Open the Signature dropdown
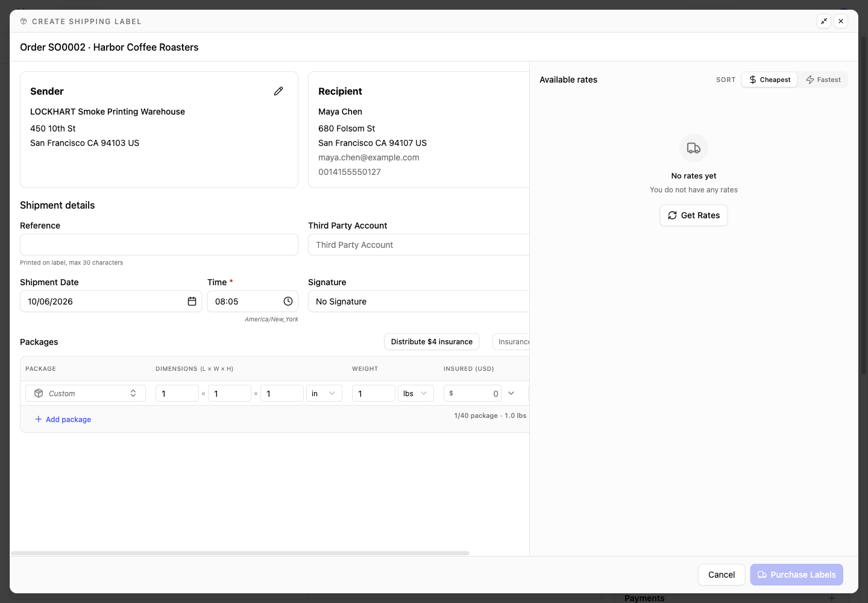 [419, 301]
